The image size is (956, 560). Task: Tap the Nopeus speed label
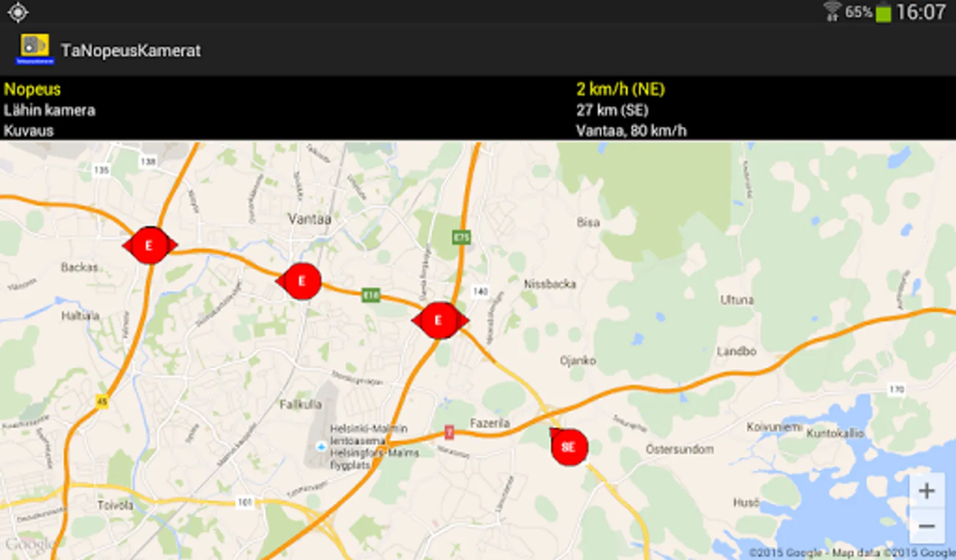pos(32,89)
